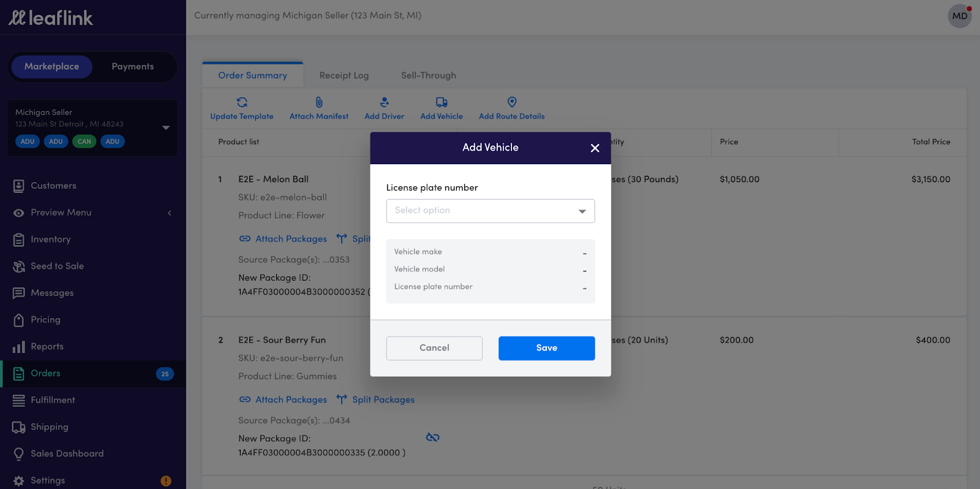Viewport: 980px width, 489px height.
Task: Click the $400.00 total price
Action: (933, 340)
